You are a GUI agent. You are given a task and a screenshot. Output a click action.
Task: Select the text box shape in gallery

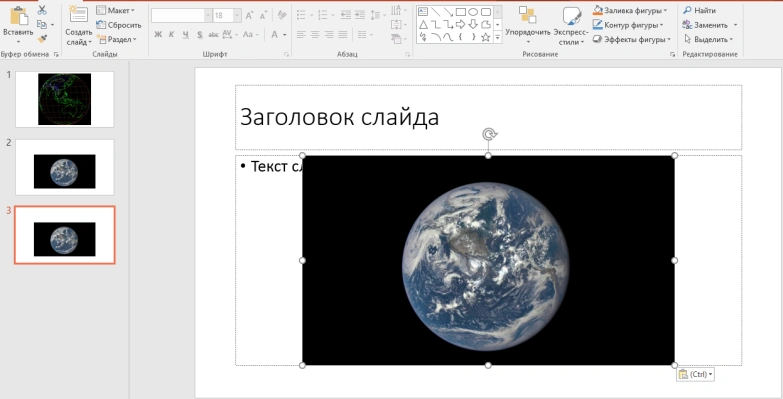tap(423, 11)
